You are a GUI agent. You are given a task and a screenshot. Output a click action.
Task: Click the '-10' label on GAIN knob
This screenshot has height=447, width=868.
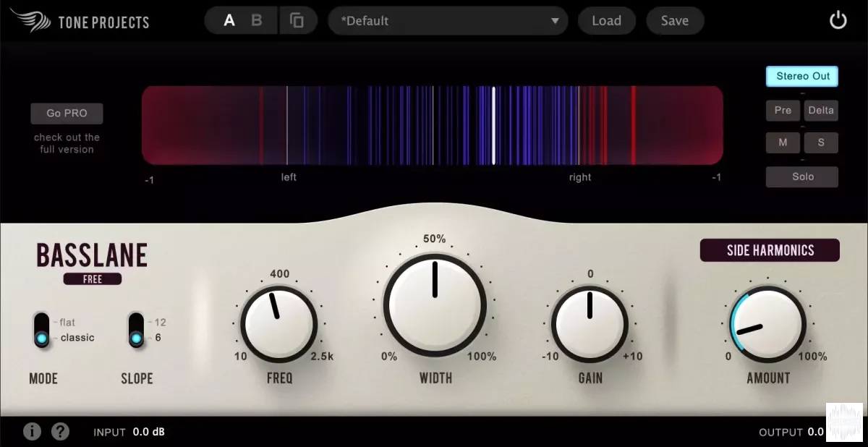coord(550,356)
